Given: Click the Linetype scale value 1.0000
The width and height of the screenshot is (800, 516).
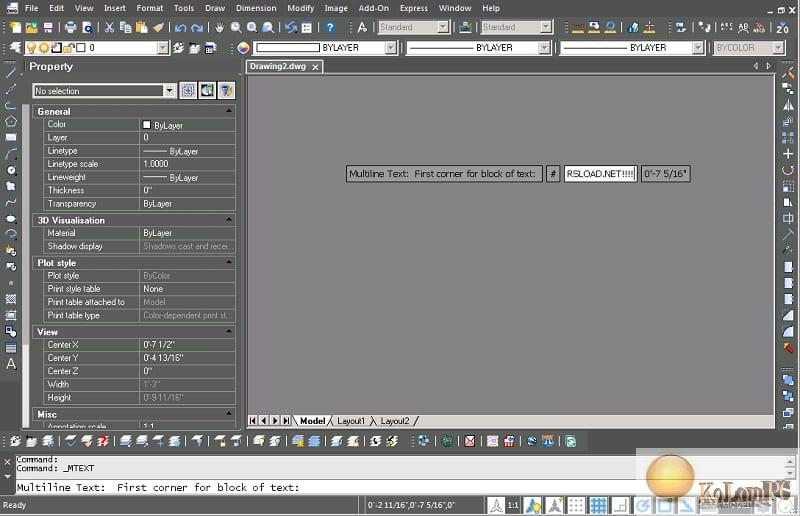Looking at the screenshot, I should [156, 164].
